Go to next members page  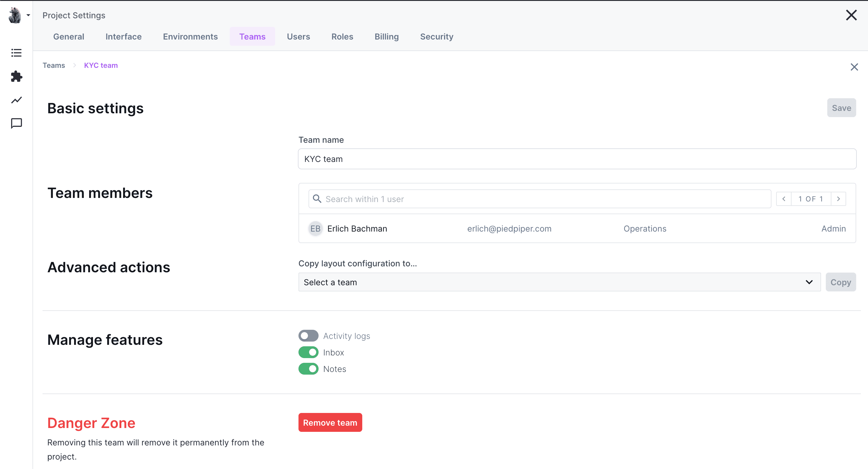838,199
